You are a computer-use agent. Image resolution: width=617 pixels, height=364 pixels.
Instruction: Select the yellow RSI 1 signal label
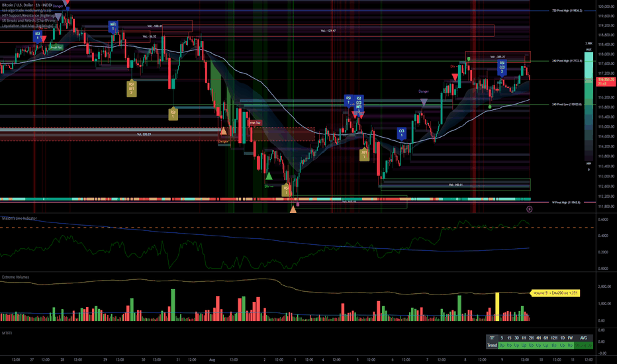click(173, 114)
